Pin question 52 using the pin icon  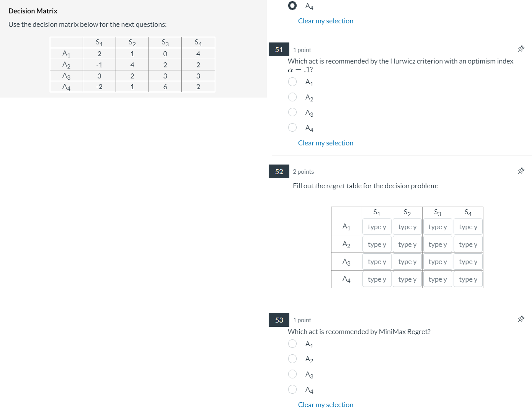click(x=521, y=171)
